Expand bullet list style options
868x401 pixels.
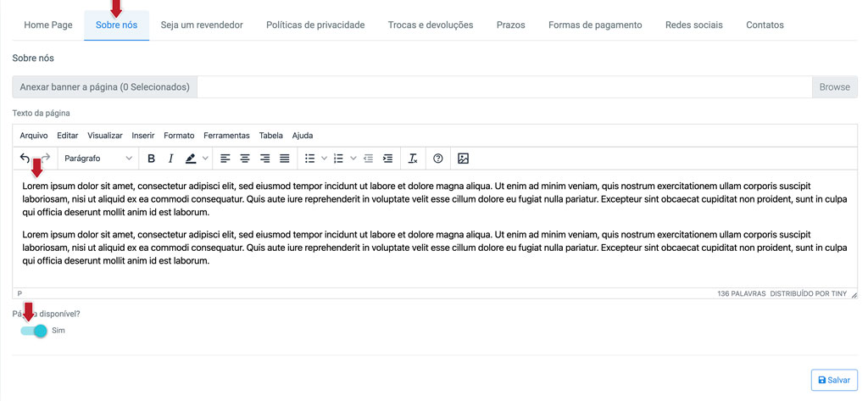(x=325, y=159)
